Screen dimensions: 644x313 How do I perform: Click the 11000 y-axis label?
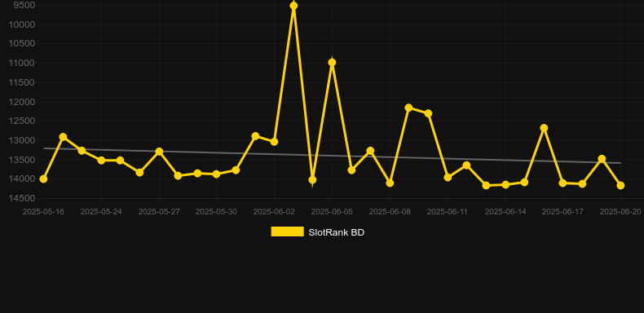point(22,64)
